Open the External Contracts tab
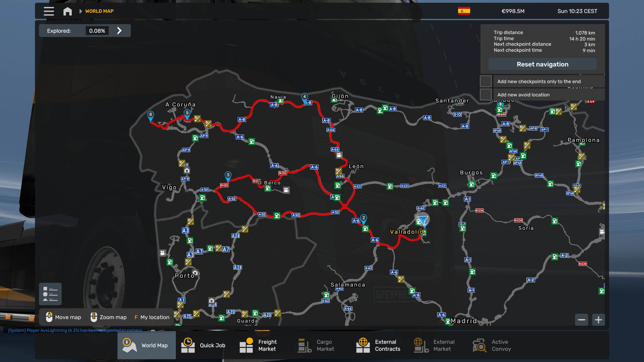Viewport: 644px width, 362px height. [379, 345]
